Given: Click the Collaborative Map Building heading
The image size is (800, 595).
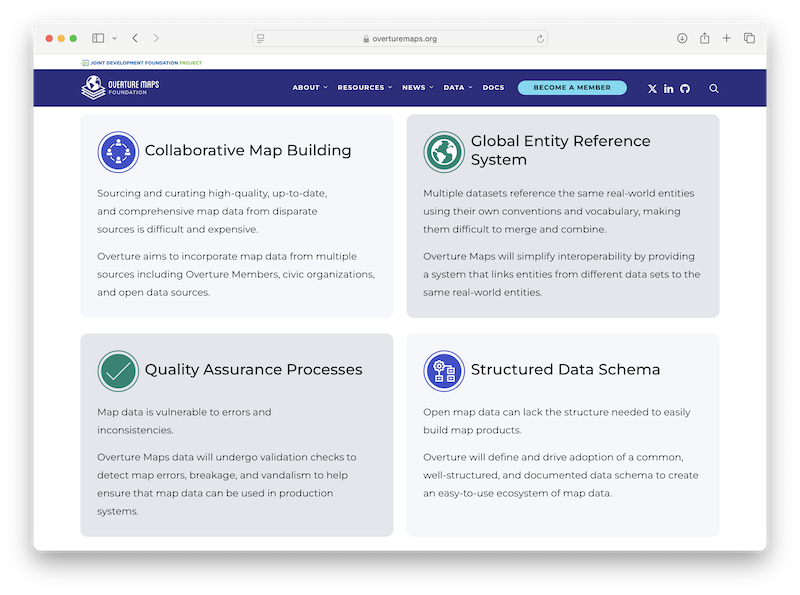Looking at the screenshot, I should click(x=248, y=151).
